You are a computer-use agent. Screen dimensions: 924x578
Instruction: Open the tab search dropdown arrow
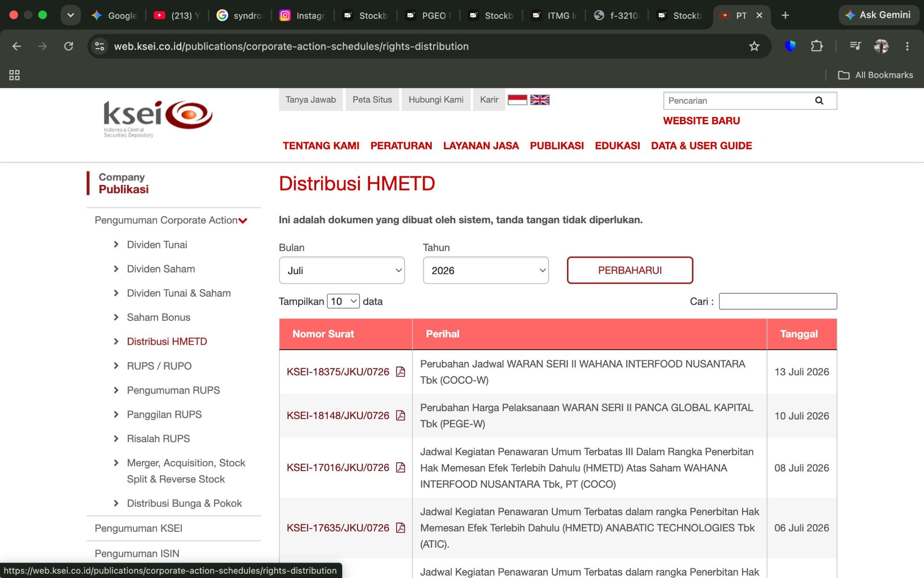(x=71, y=15)
